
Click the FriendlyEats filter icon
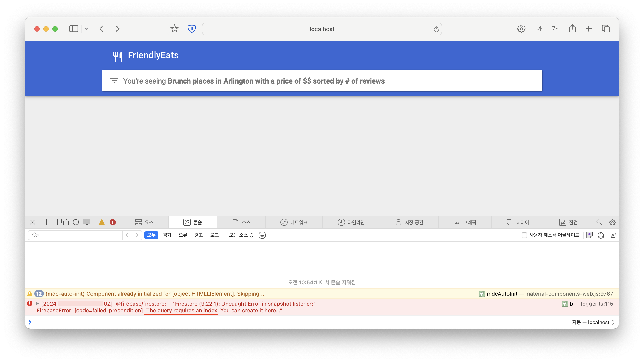point(114,81)
